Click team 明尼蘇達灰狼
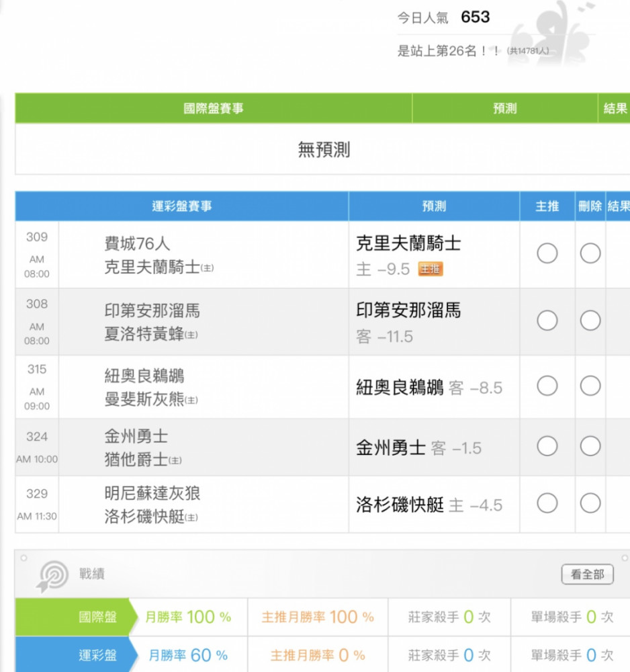Screen dimensions: 630x672 (x=152, y=493)
